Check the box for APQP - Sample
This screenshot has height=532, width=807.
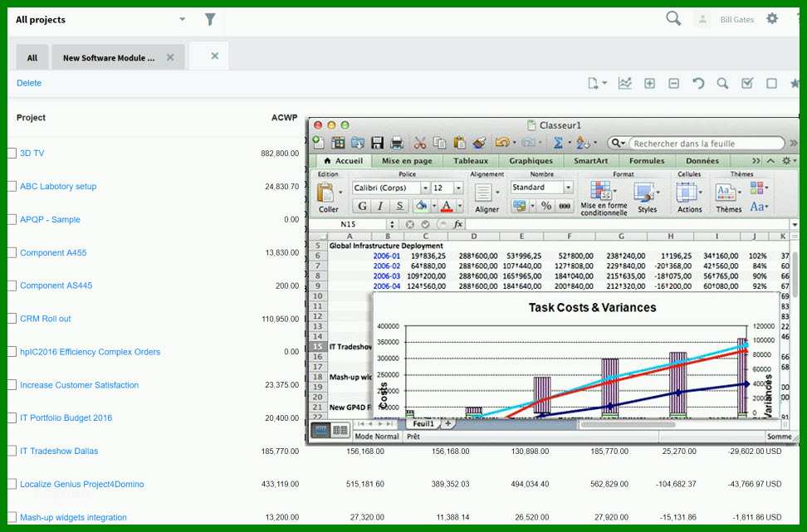point(12,220)
